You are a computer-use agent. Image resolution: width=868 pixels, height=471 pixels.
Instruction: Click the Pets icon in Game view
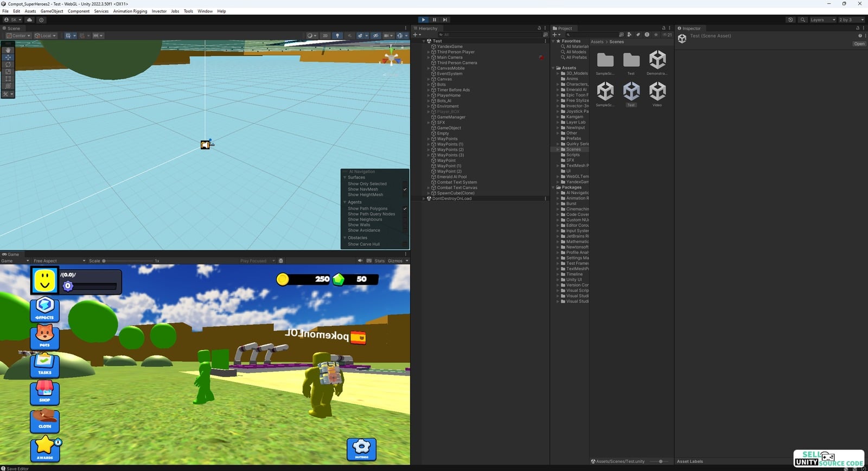(x=44, y=337)
